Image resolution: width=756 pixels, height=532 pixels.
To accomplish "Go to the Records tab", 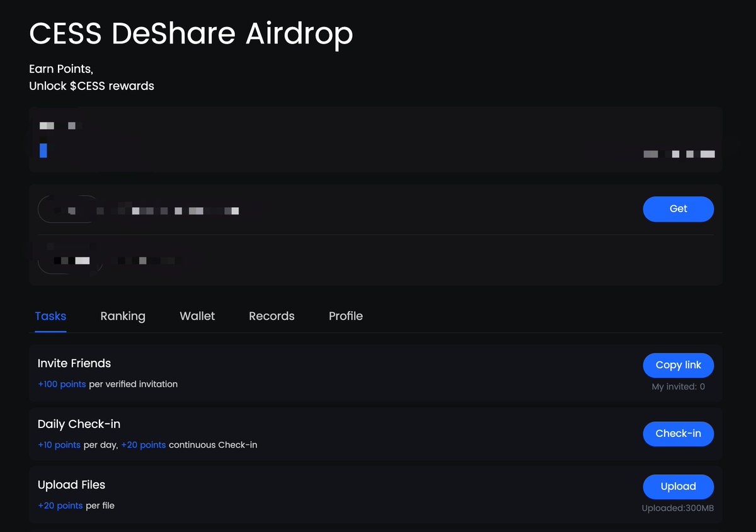I will 272,316.
